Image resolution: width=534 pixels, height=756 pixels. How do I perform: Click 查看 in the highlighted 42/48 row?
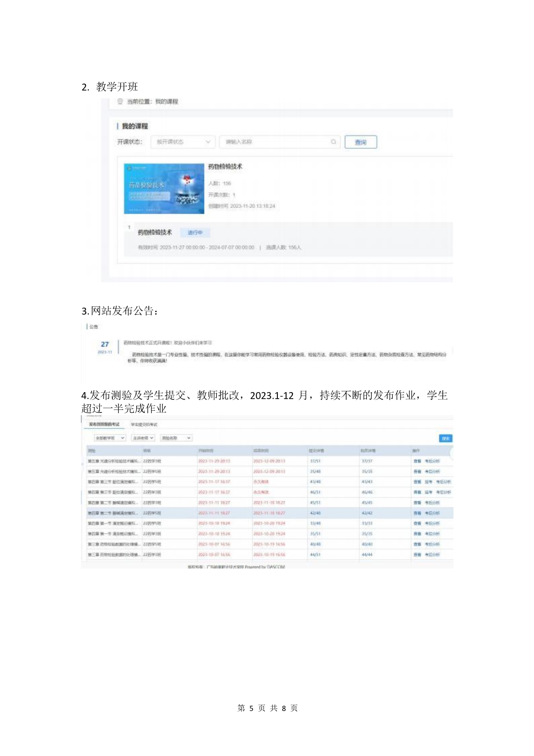[417, 513]
